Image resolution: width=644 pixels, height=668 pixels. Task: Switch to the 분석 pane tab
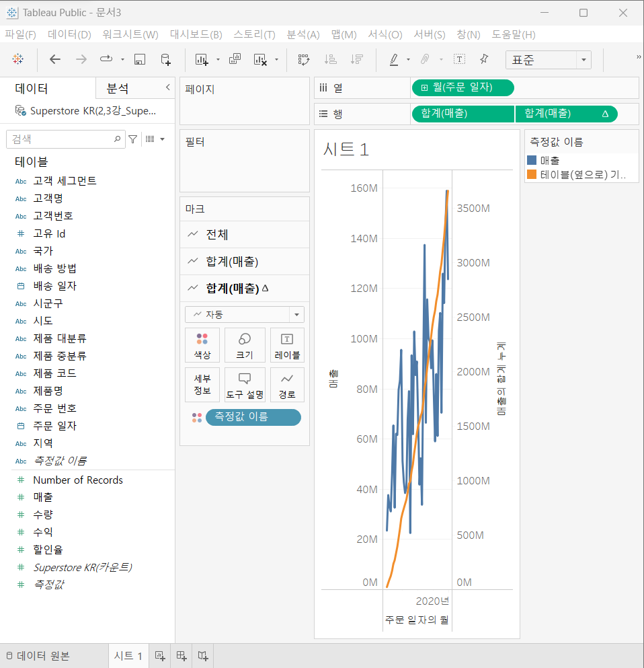[118, 88]
